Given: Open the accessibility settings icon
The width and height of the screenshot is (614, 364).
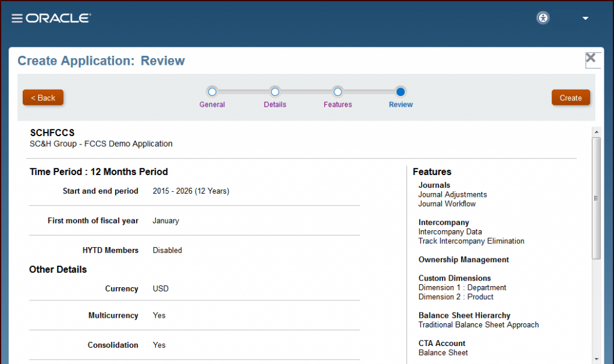Looking at the screenshot, I should tap(543, 18).
